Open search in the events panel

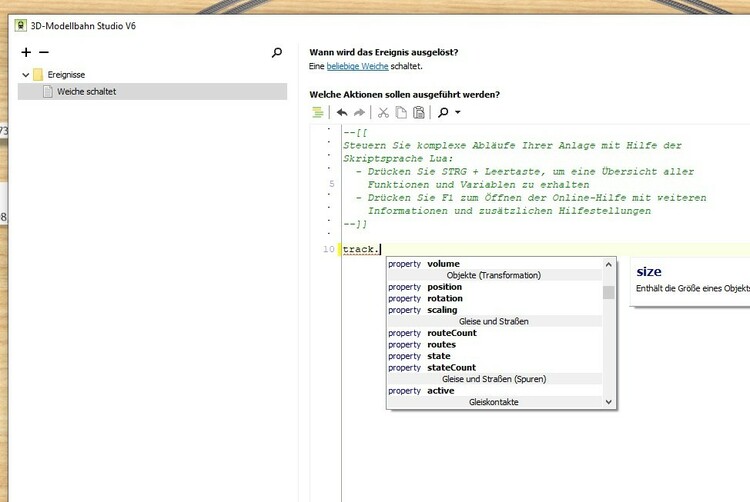pos(277,52)
